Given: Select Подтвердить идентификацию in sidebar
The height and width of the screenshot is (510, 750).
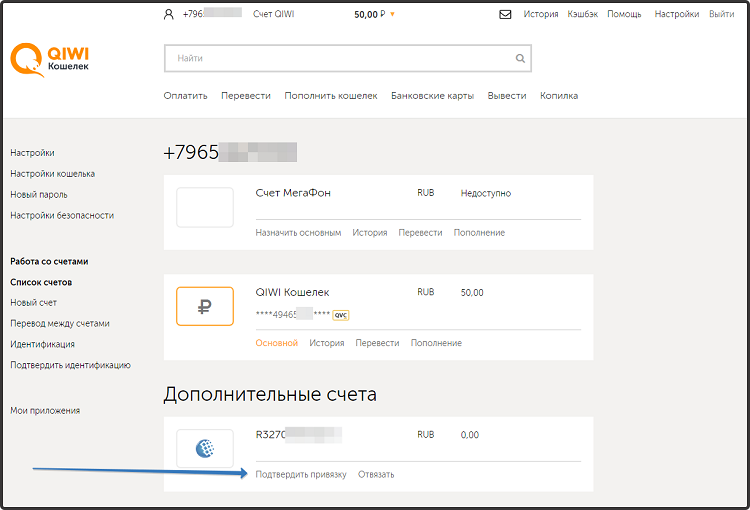Looking at the screenshot, I should [70, 365].
